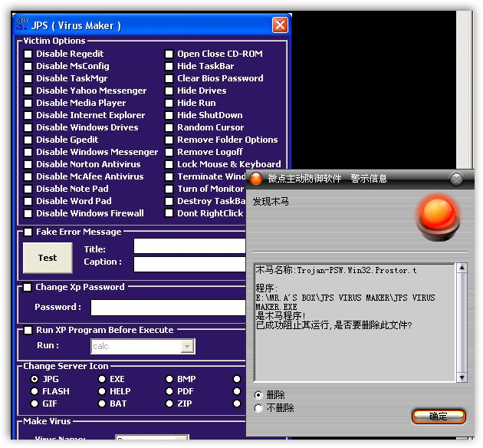Check Disable Windows Messenger
This screenshot has height=448, width=483.
tap(28, 152)
